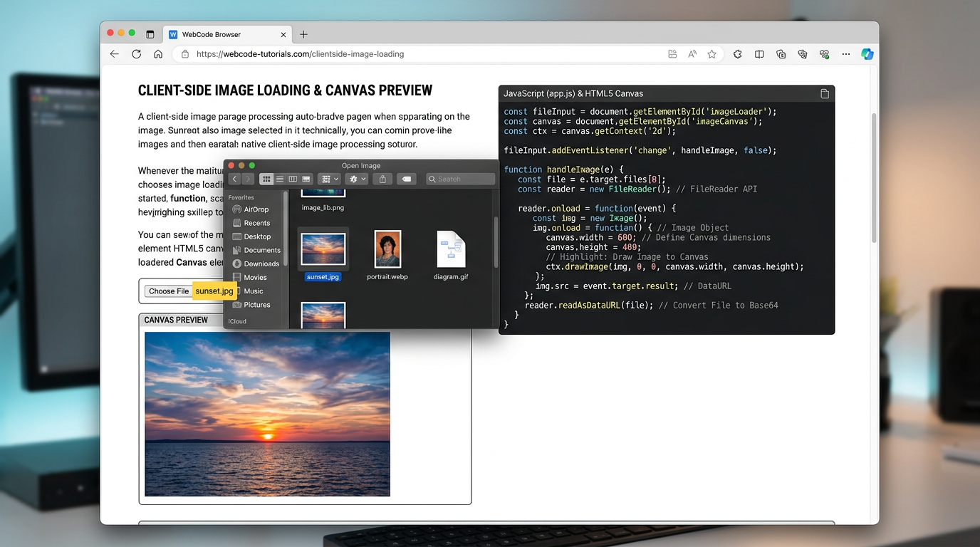The width and height of the screenshot is (980, 547).
Task: Toggle the Split screen icon in browser toolbar
Action: pyautogui.click(x=759, y=54)
